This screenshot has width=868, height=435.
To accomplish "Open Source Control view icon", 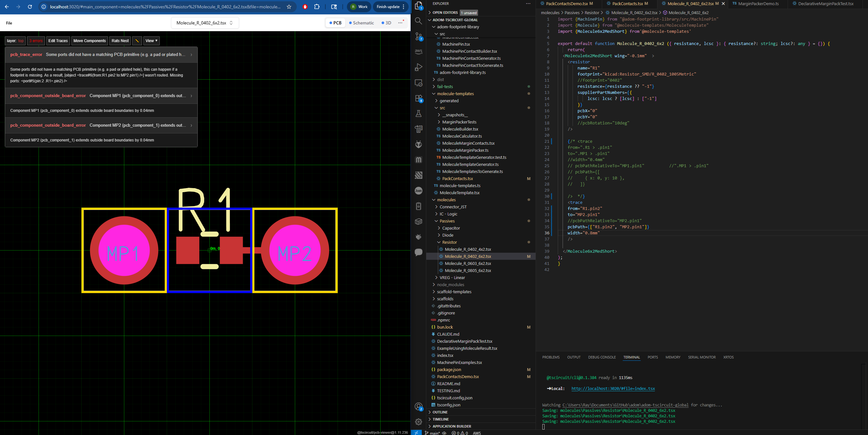I will click(x=419, y=36).
